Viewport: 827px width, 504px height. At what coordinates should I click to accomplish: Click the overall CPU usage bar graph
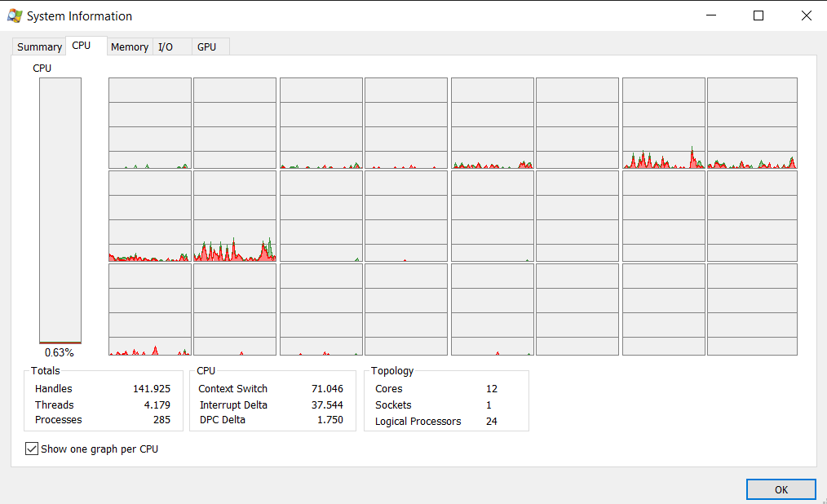60,211
